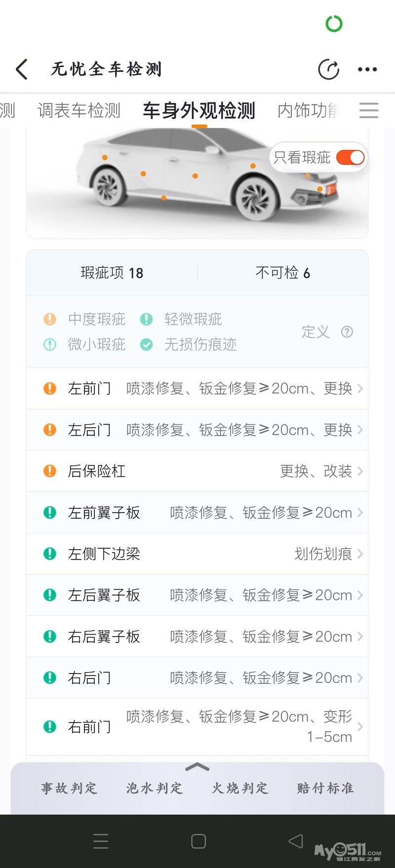
Task: Expand the 后保险杠 defect details
Action: click(x=197, y=471)
